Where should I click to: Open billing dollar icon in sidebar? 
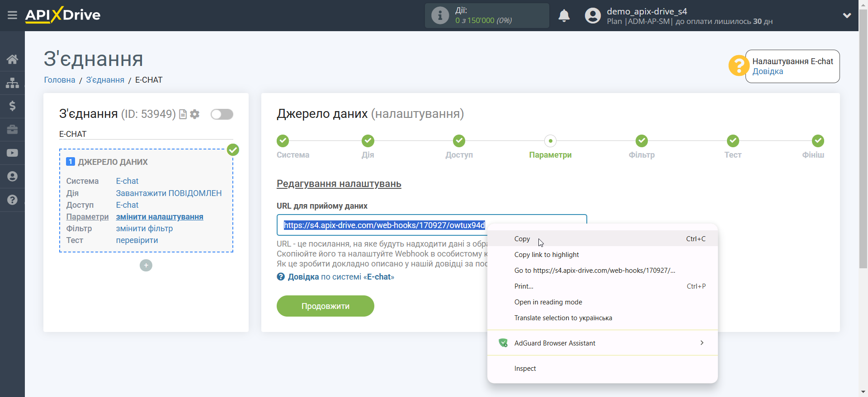12,106
